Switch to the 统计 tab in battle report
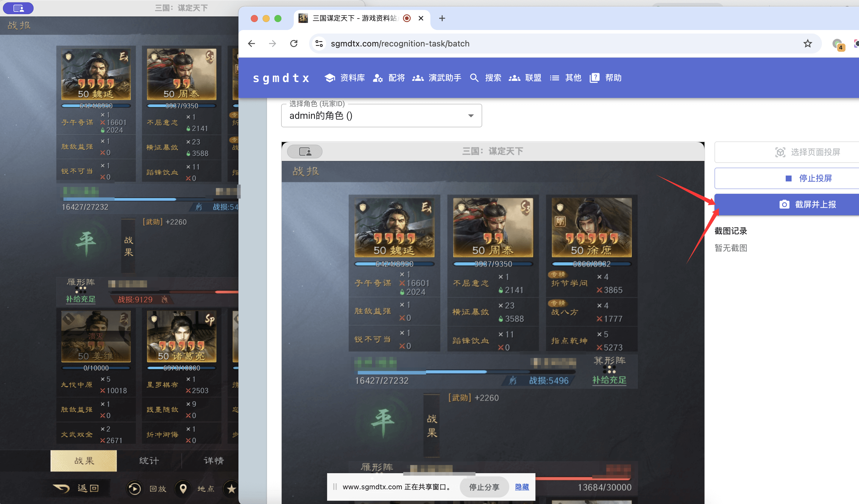The height and width of the screenshot is (504, 859). tap(149, 461)
